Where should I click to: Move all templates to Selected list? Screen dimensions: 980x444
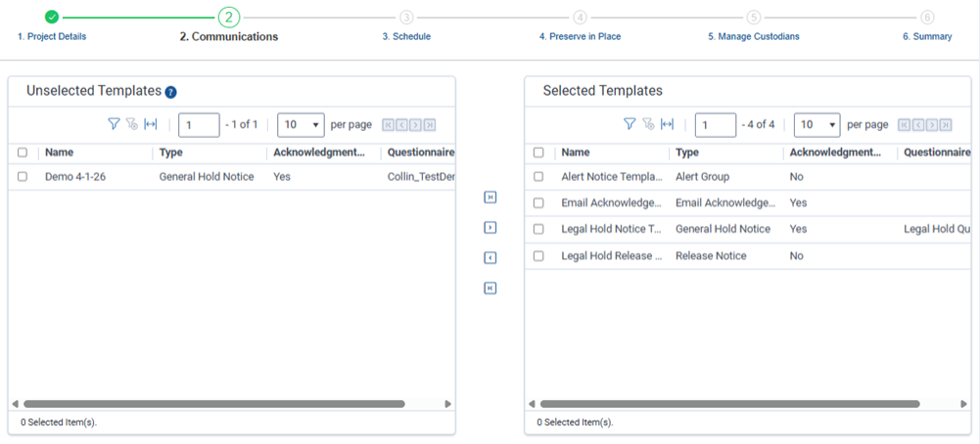(x=490, y=198)
